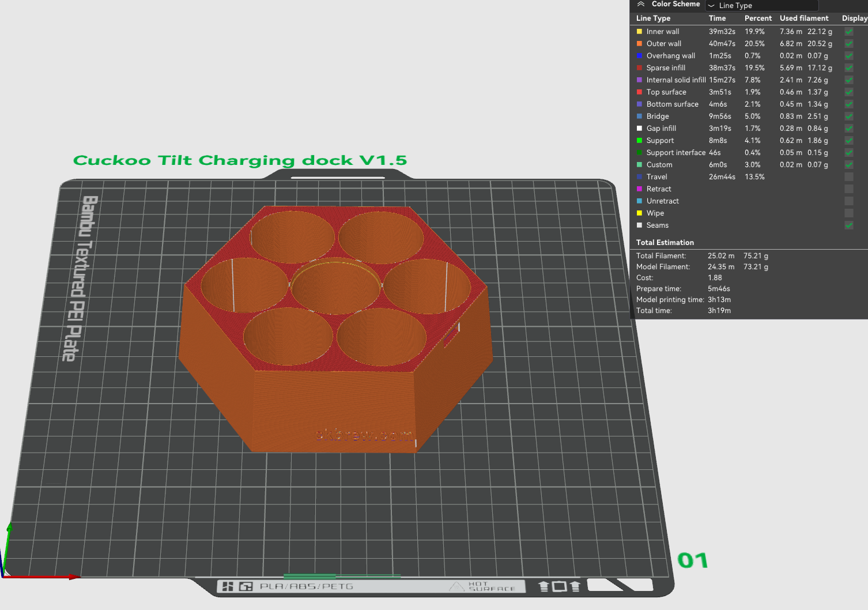
Task: Click the dropdown arrow beside Line Type
Action: (x=711, y=6)
